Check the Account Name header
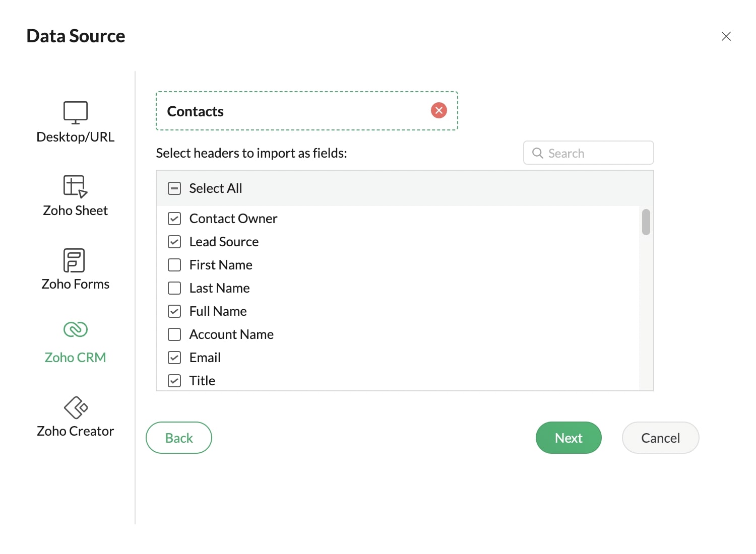The width and height of the screenshot is (756, 554). click(174, 334)
